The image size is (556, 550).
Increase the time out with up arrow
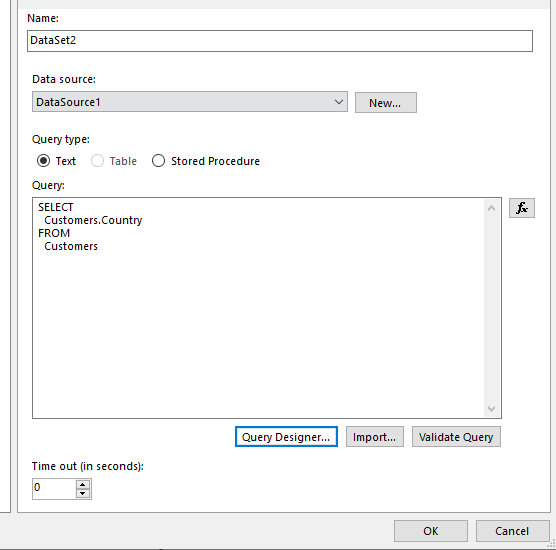(x=83, y=484)
